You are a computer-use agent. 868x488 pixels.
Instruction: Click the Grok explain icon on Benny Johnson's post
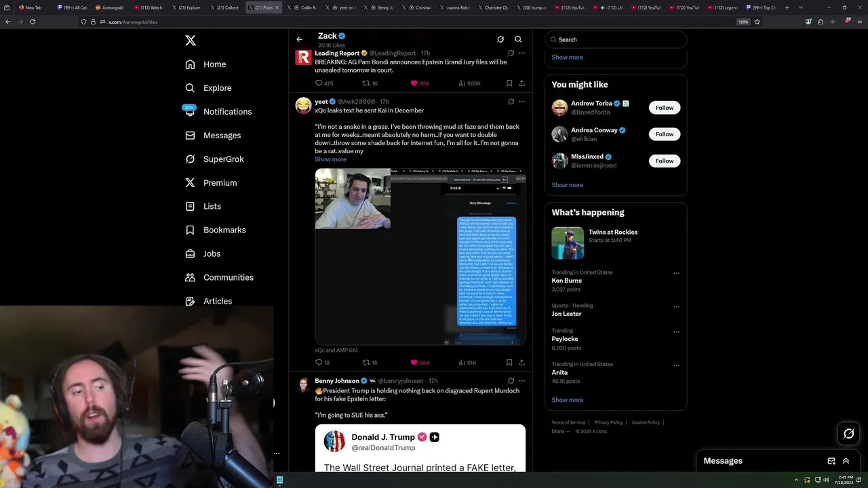[x=511, y=381]
